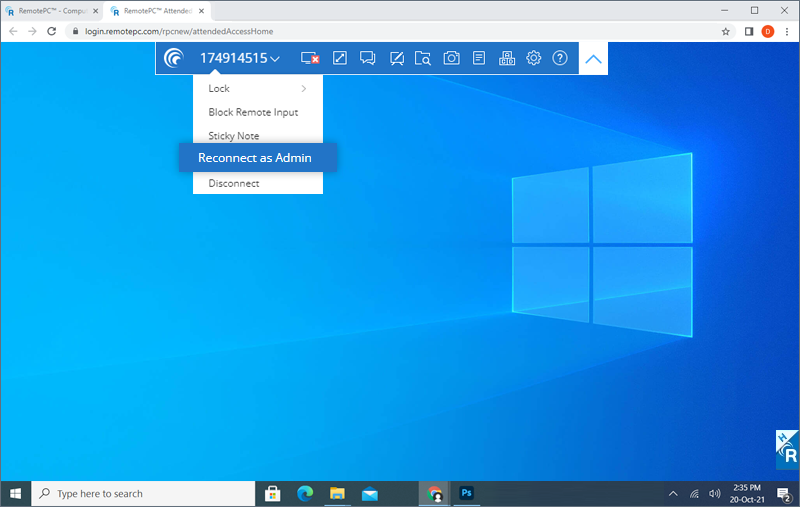The image size is (800, 507).
Task: Open RemotePC session settings gear
Action: (534, 58)
